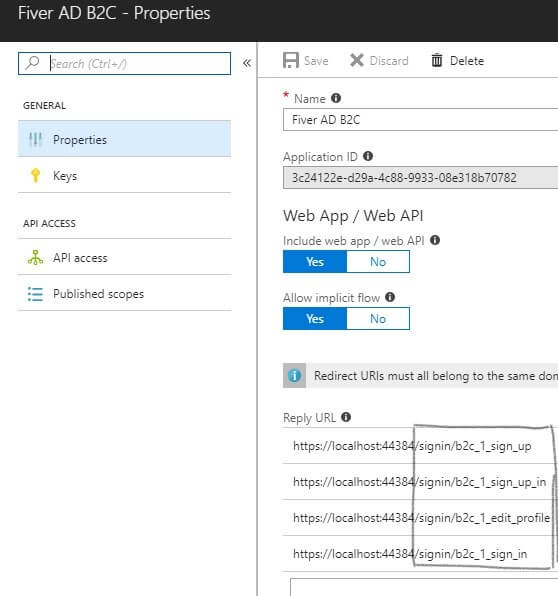Click the empty new Reply URL box

424,587
